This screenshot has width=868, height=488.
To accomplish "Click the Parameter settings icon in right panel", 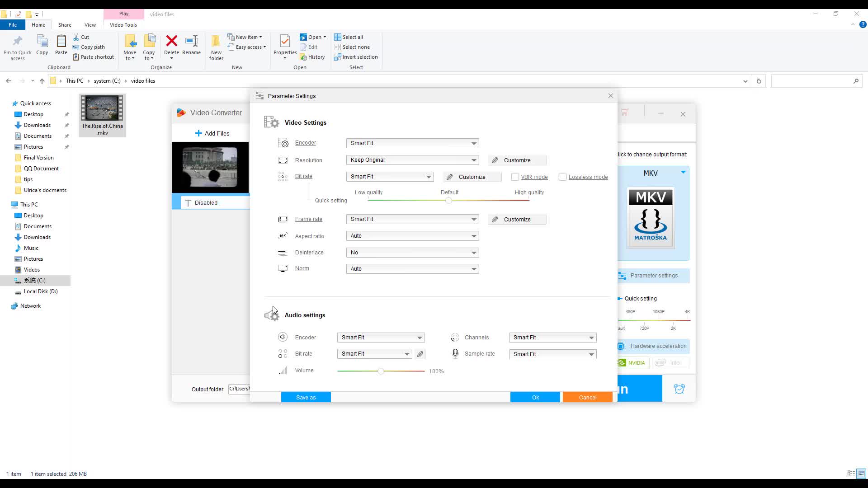I will tap(623, 275).
